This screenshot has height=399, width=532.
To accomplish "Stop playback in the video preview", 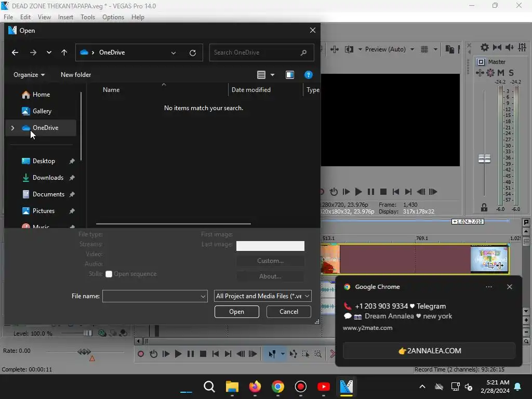I will click(383, 192).
